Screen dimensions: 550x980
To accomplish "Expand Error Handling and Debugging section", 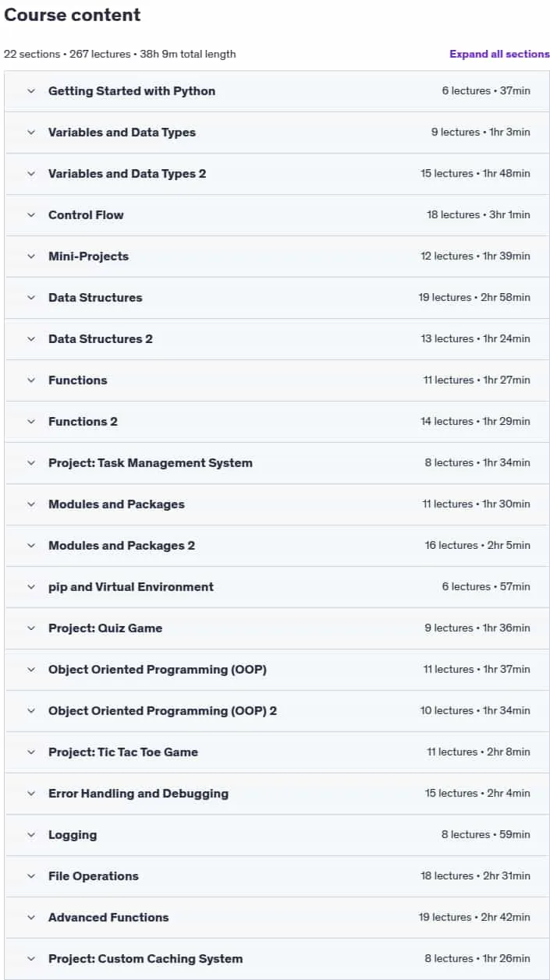I will tap(277, 794).
